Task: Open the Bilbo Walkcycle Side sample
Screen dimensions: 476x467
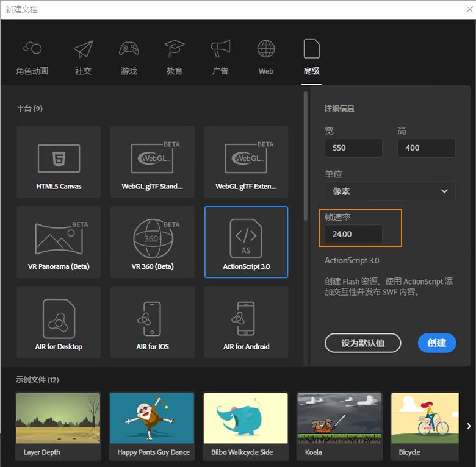Action: tap(245, 426)
